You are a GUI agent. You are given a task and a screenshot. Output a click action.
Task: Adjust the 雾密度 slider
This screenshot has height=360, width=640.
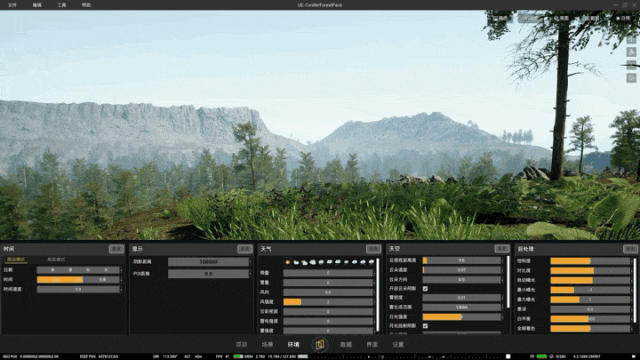(x=462, y=298)
